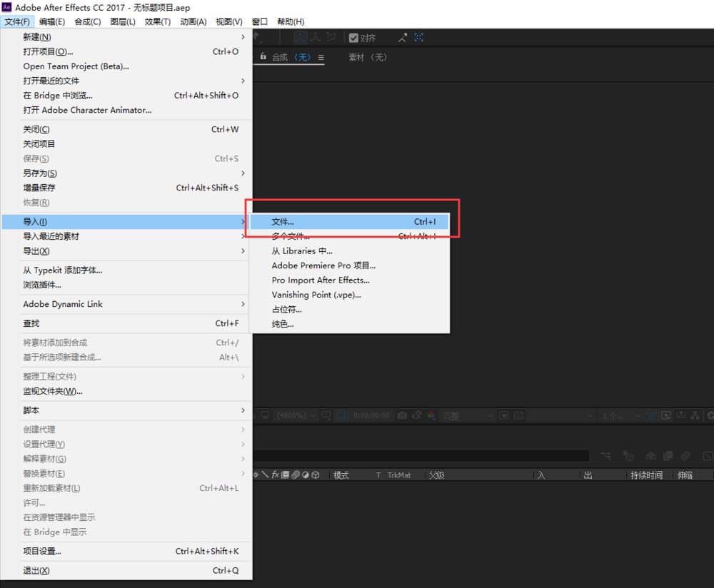
Task: Expand the 新建(N) submenu
Action: 126,37
